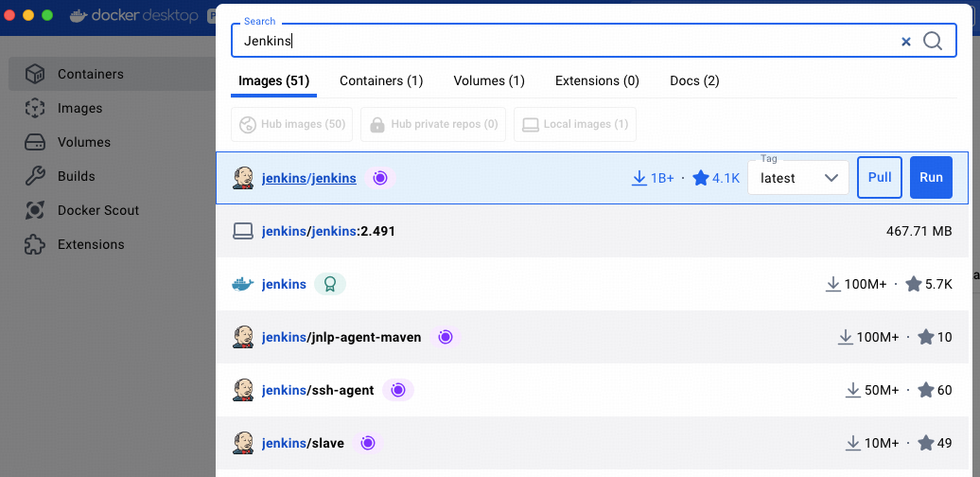Toggle the Local images (1) filter
Viewport: 980px width, 477px height.
[575, 124]
